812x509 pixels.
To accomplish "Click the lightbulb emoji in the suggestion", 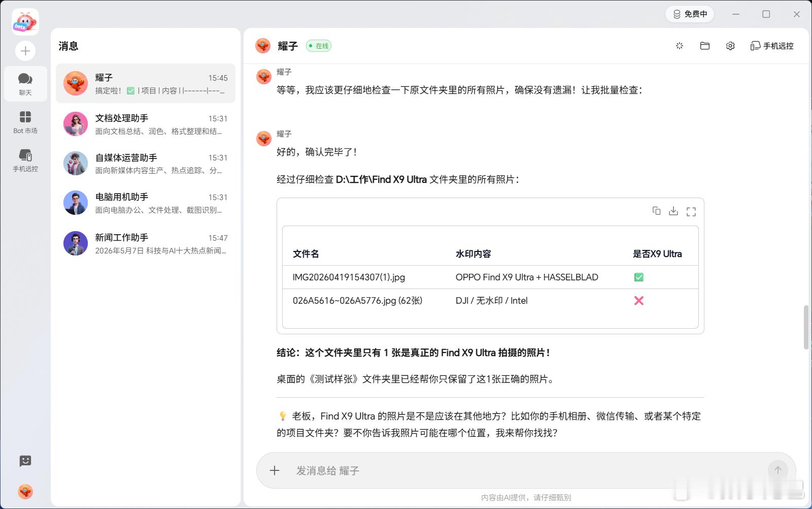I will pyautogui.click(x=283, y=416).
